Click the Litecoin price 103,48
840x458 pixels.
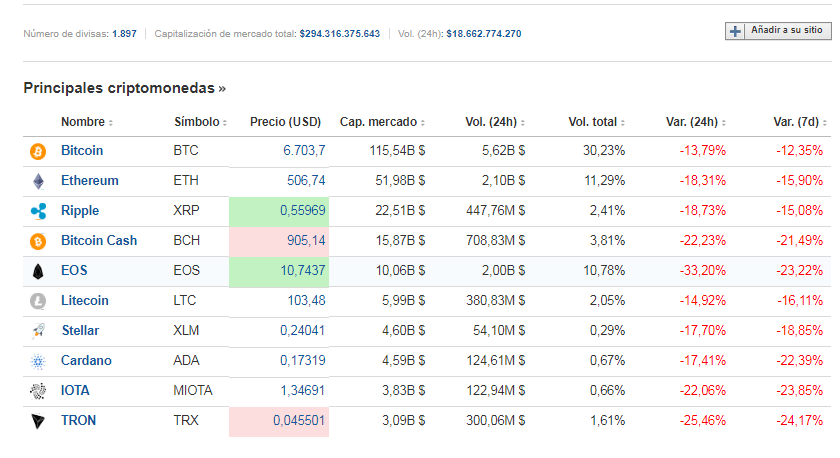306,301
